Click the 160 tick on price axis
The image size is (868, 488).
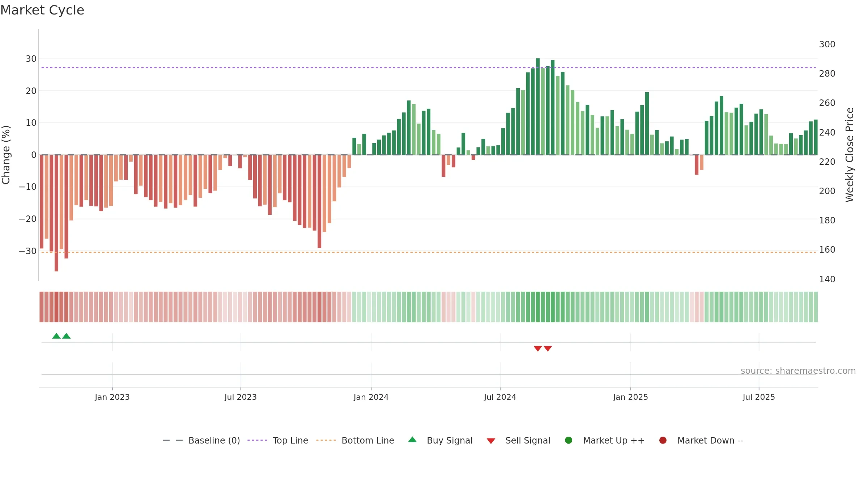[827, 250]
